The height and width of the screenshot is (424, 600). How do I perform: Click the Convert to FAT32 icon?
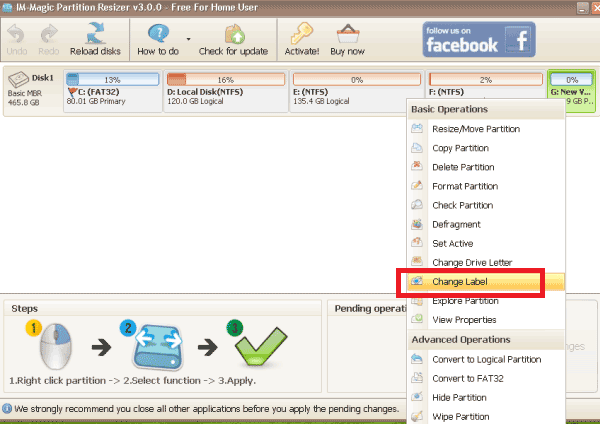tap(417, 378)
